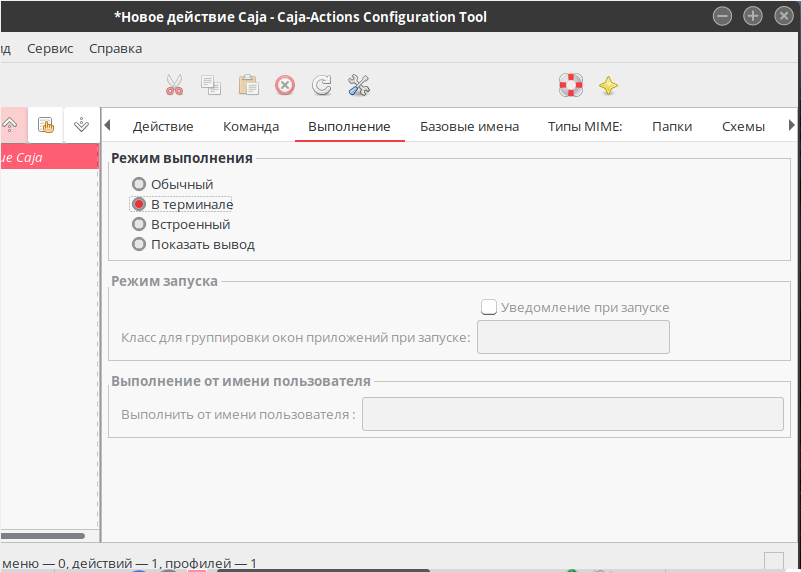Maximize the Caja-Actions window
This screenshot has height=572, width=801.
point(752,16)
